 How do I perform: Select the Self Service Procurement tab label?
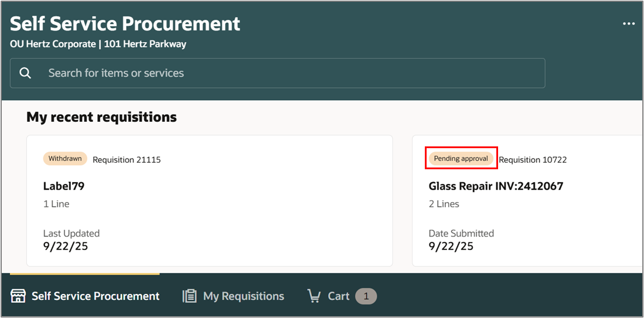click(96, 296)
